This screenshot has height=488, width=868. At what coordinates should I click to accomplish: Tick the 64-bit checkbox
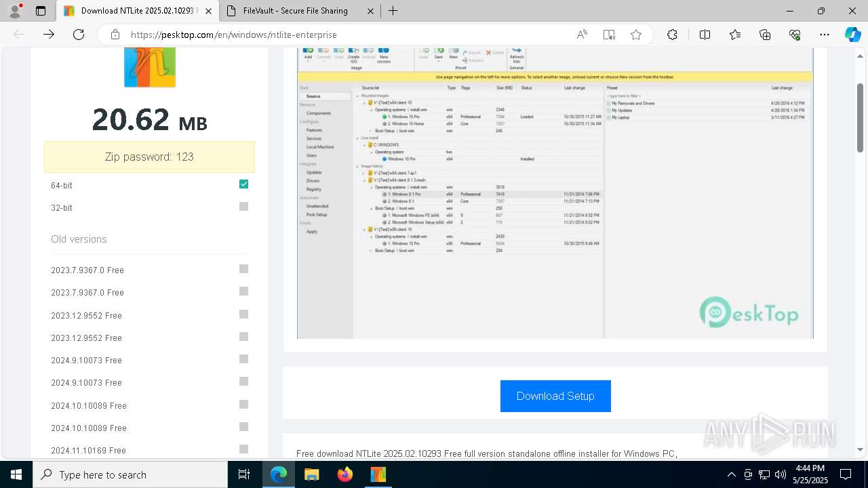(243, 184)
